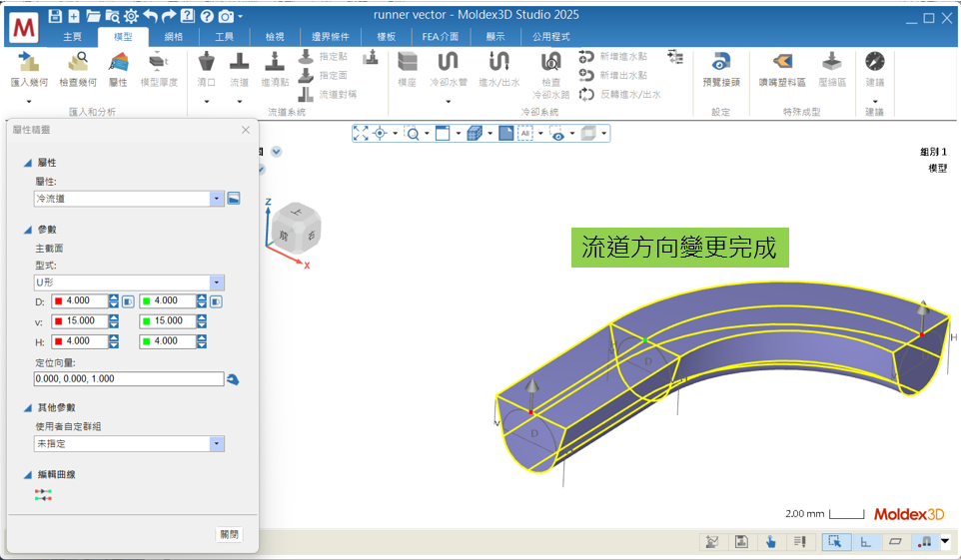The height and width of the screenshot is (560, 961).
Task: Open the 屬性 cold runner dropdown
Action: pyautogui.click(x=217, y=199)
